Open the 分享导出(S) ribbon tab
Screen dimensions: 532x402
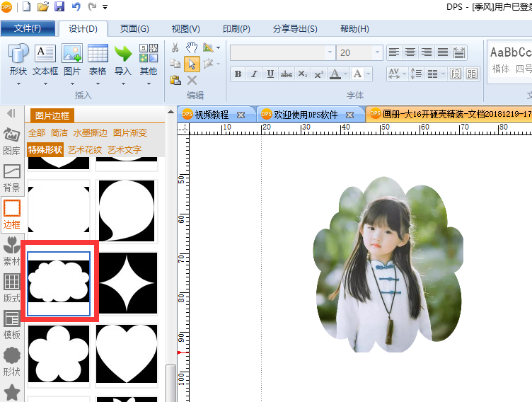[295, 29]
